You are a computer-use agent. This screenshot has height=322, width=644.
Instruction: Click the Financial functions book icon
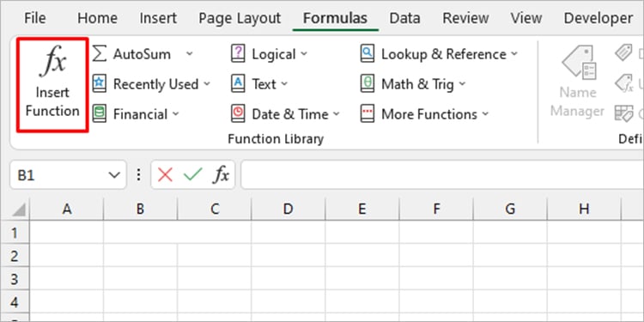point(100,113)
